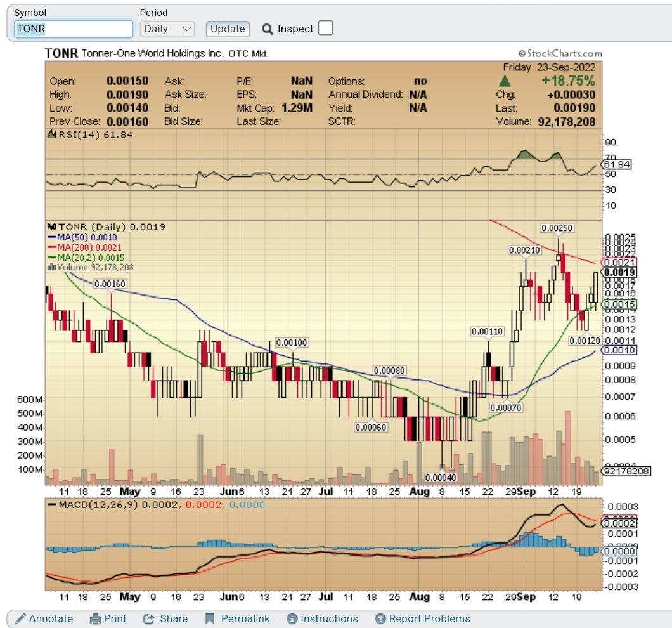Click the 0.00060 price label

click(x=371, y=428)
